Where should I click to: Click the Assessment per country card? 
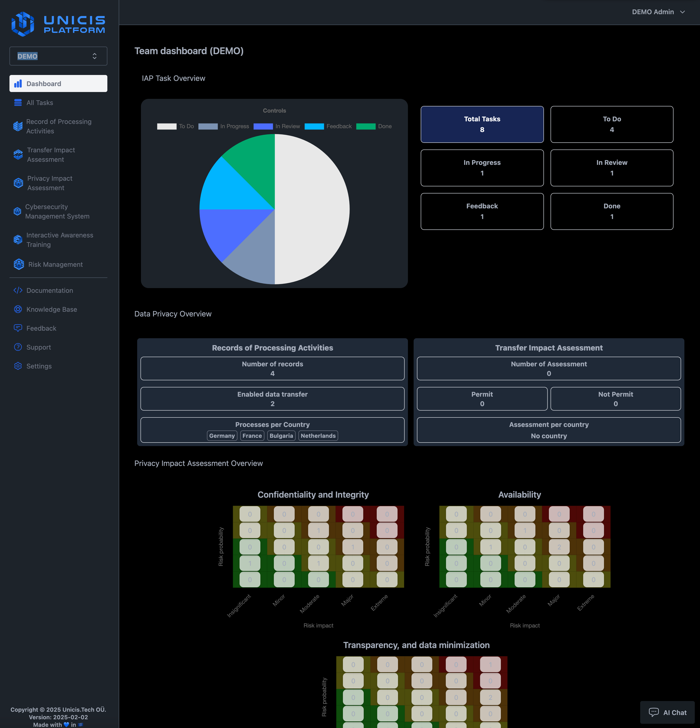549,430
